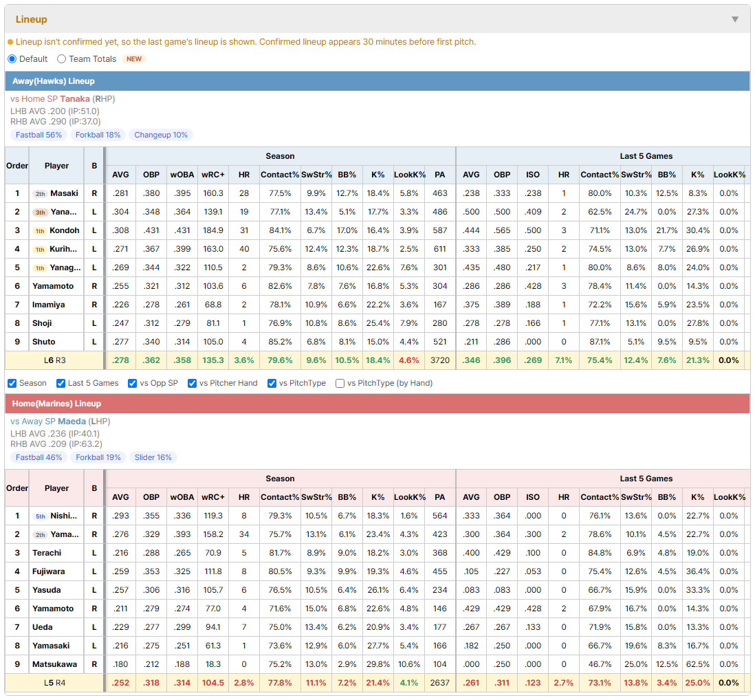Click the 2th badge beside Masaki
The width and height of the screenshot is (755, 700).
pyautogui.click(x=40, y=193)
